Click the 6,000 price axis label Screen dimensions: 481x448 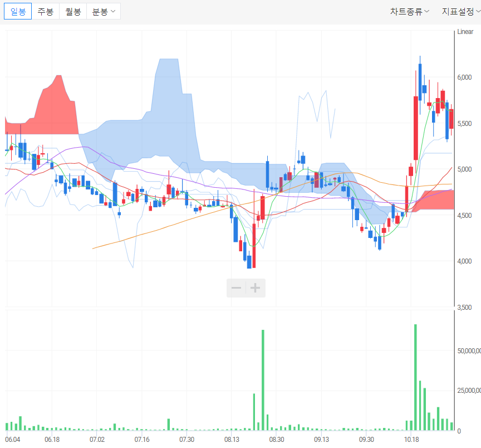click(x=464, y=77)
